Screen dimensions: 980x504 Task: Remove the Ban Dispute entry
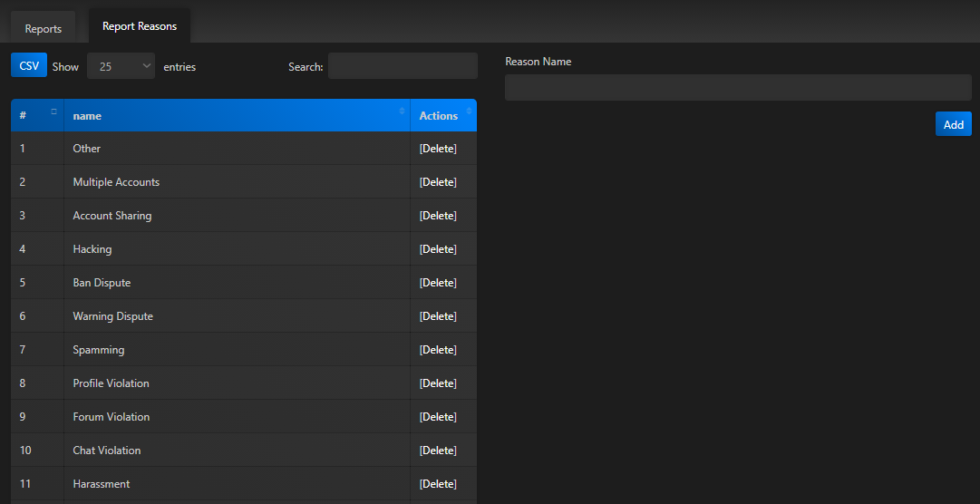[438, 283]
